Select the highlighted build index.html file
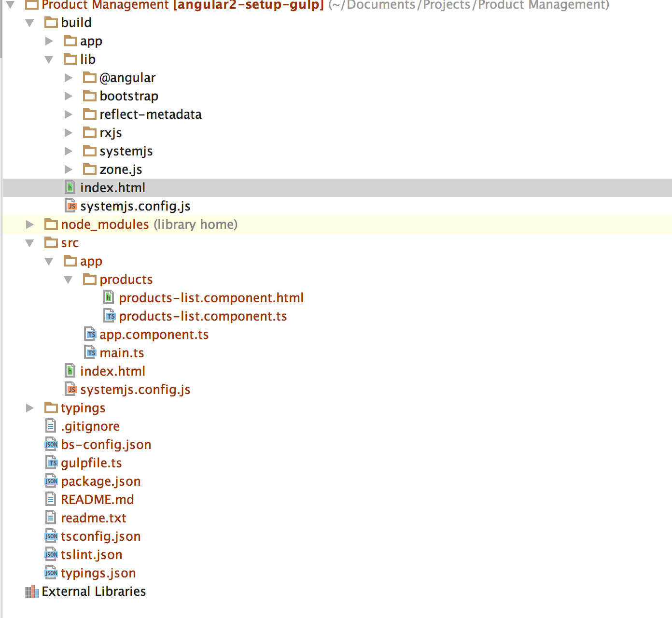672x618 pixels. point(112,188)
